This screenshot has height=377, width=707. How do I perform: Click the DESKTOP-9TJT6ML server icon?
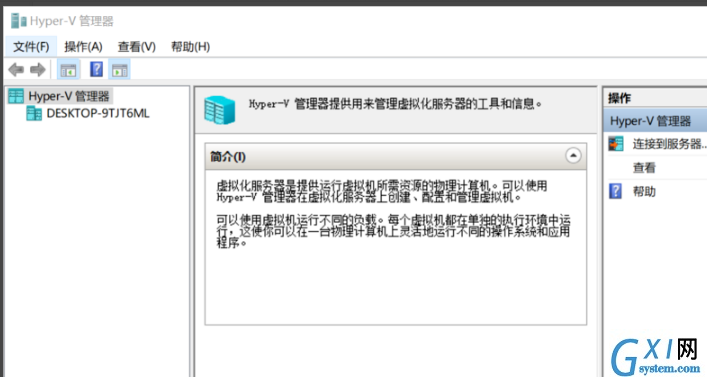coord(34,113)
